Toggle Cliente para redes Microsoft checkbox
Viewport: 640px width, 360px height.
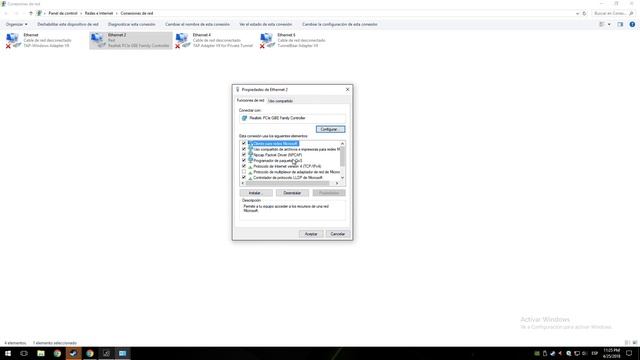244,144
